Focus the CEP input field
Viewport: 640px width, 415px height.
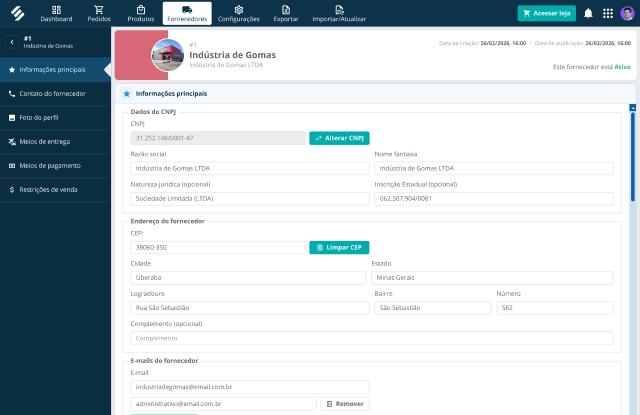pos(218,248)
